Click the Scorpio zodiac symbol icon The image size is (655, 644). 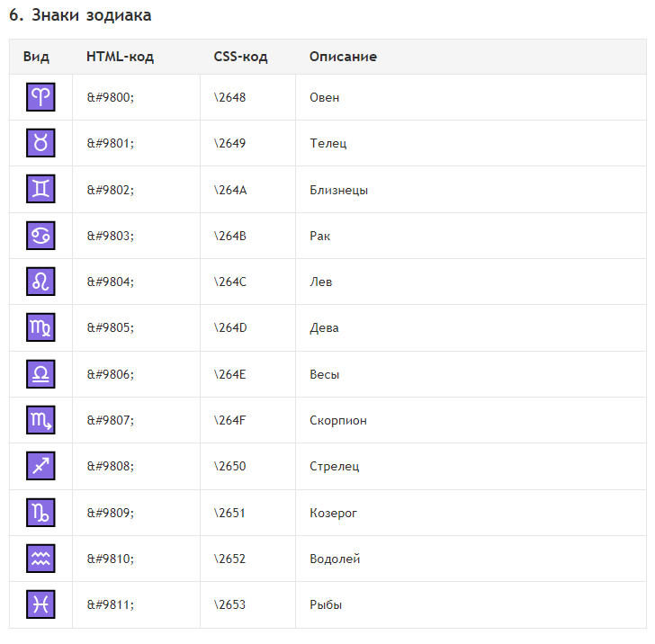point(40,420)
